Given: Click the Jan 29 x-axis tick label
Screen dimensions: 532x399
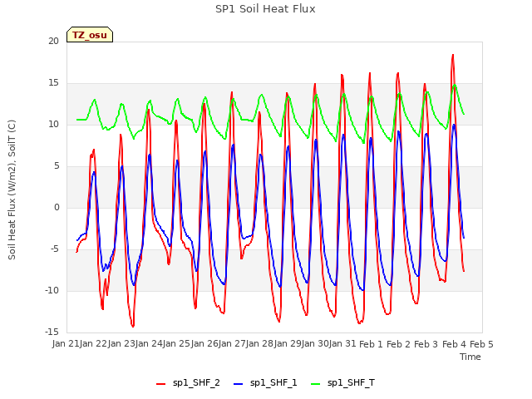Looking at the screenshot, I should coord(288,344).
